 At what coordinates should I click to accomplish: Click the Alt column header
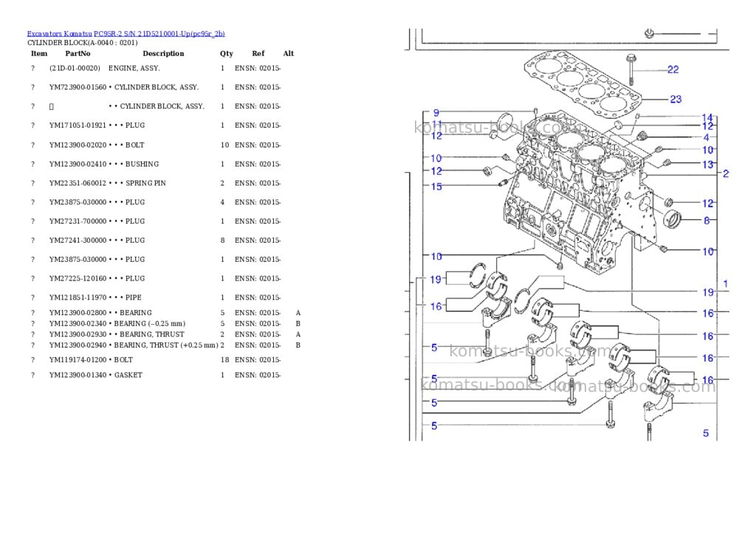[289, 53]
